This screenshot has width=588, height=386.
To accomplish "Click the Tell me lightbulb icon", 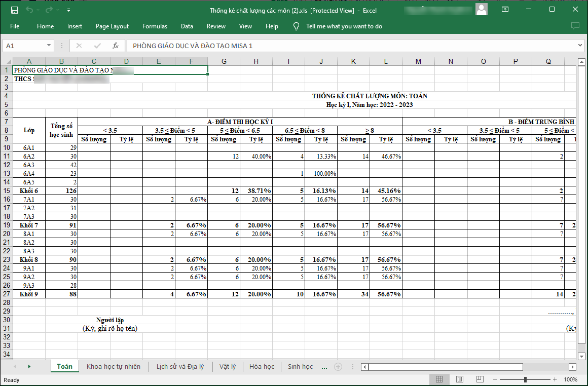I will coord(297,26).
